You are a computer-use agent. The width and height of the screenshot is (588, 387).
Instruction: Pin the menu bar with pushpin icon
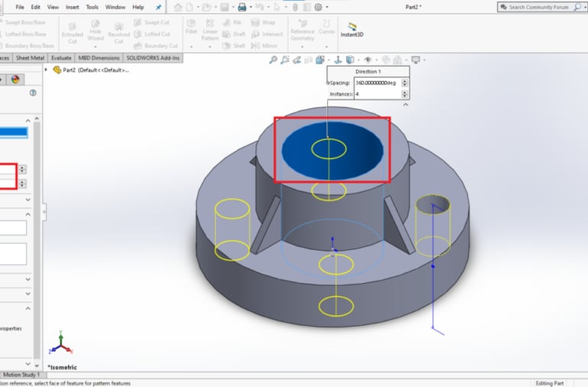[x=158, y=7]
